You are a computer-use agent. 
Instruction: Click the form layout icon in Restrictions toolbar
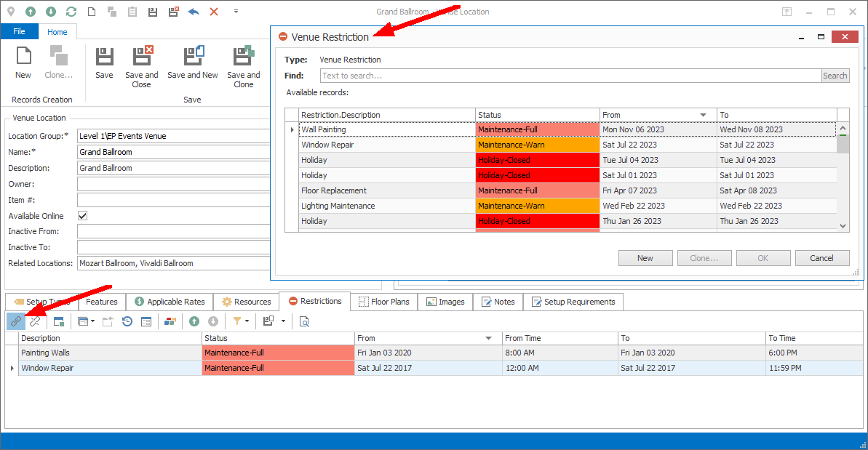(146, 321)
